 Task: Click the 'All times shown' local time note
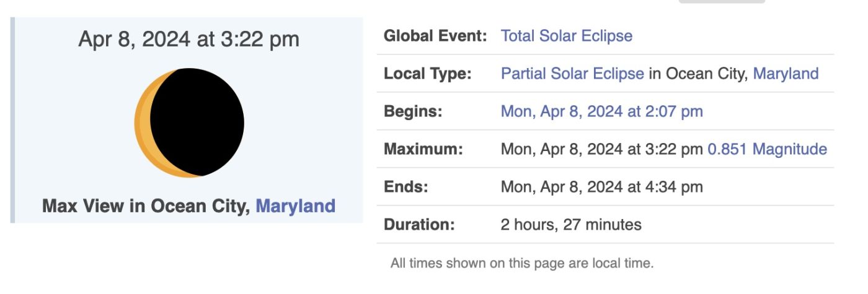point(521,263)
